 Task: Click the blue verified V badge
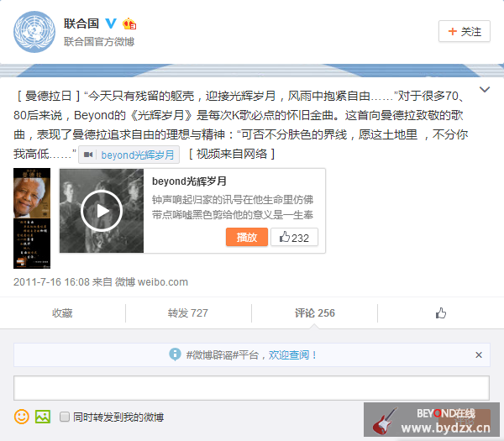tap(111, 24)
